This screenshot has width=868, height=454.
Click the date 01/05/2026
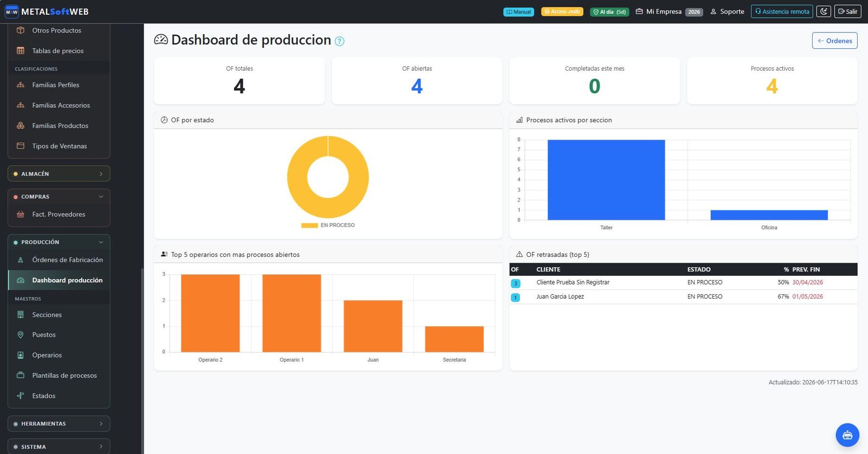tap(807, 297)
